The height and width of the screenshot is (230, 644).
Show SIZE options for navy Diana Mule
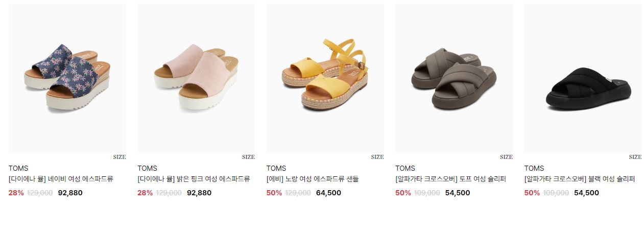[x=120, y=157]
